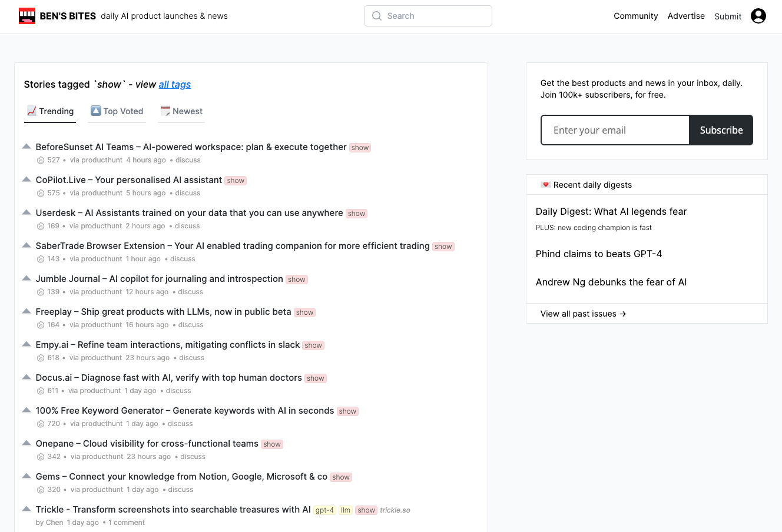Upvote the Userdesk story

[x=26, y=212]
